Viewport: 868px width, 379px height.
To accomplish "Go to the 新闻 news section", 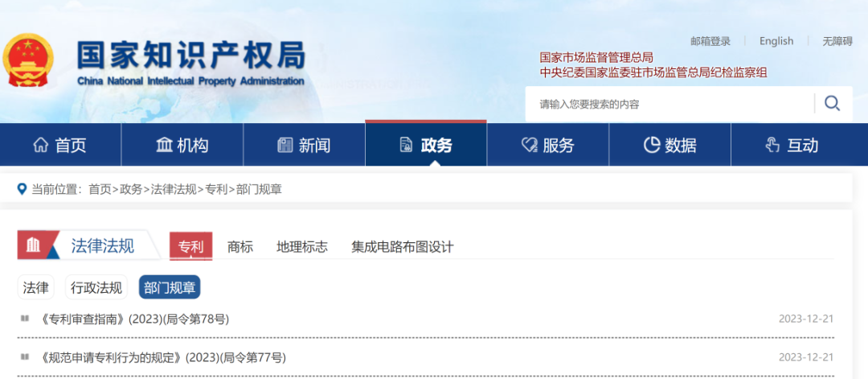I will 304,145.
